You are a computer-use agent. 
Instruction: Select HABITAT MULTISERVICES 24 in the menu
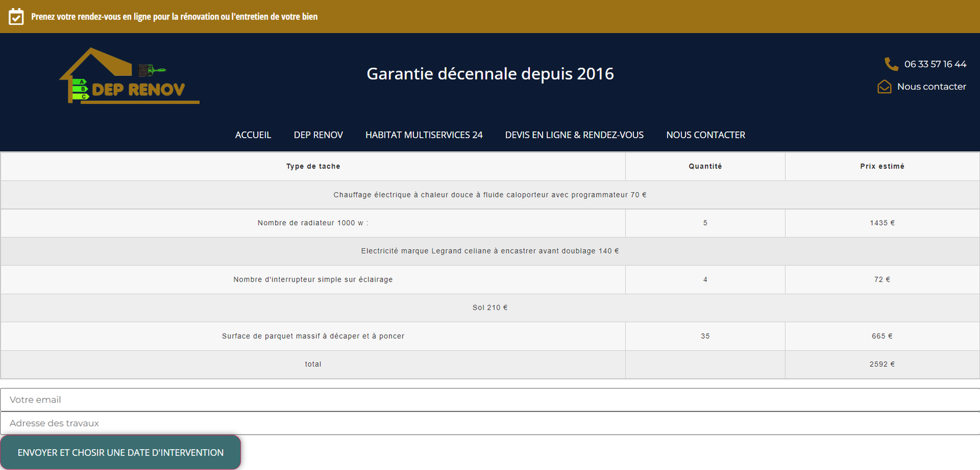(424, 135)
